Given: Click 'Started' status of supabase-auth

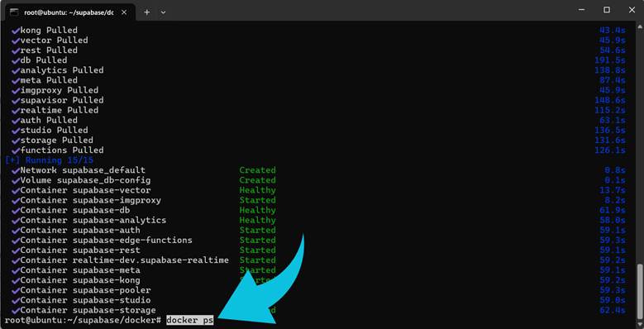Looking at the screenshot, I should coord(258,230).
